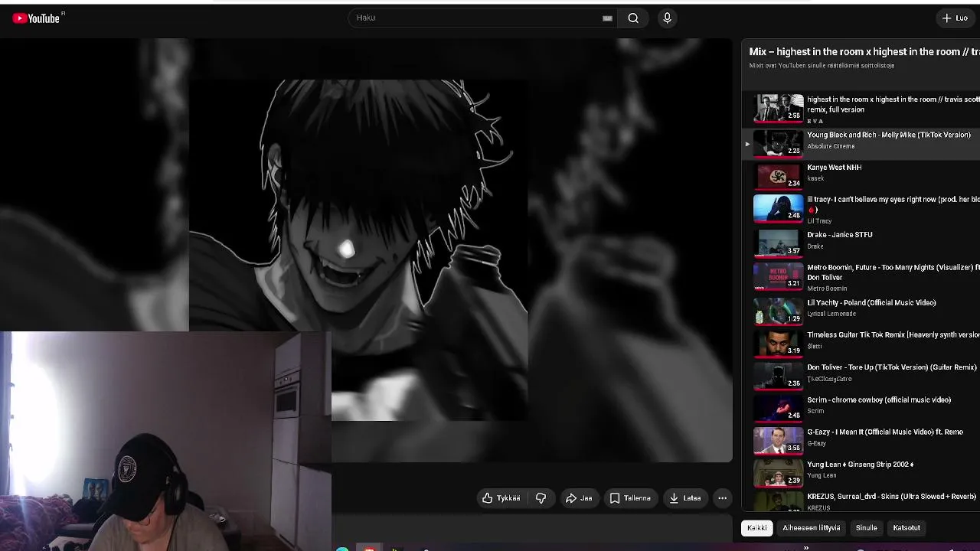Click title 'Don Toliver - Tore Up (TikTok Version)'
The width and height of the screenshot is (980, 551).
tap(892, 367)
